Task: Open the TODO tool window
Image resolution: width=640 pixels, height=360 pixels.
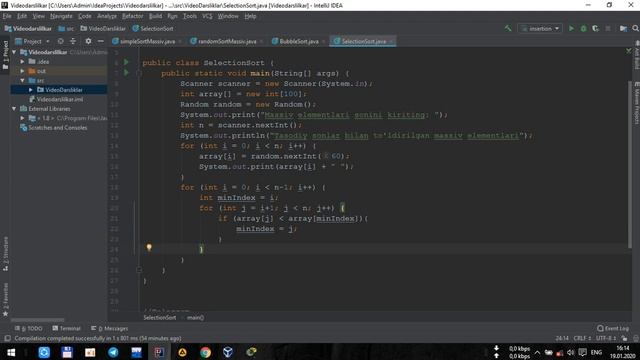Action: 29,328
